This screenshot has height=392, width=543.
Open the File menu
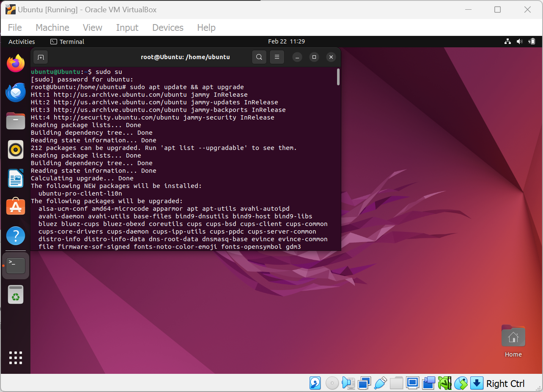tap(15, 27)
